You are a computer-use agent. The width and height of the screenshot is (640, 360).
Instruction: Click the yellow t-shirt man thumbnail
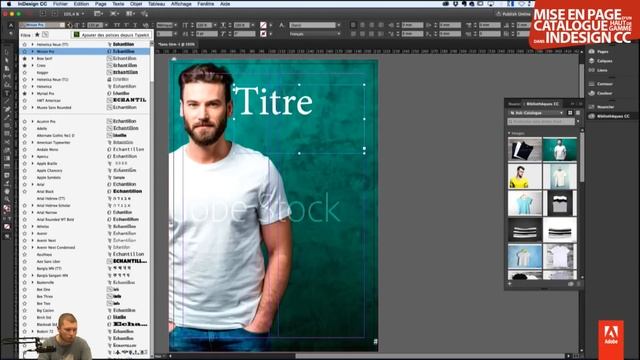pos(524,176)
